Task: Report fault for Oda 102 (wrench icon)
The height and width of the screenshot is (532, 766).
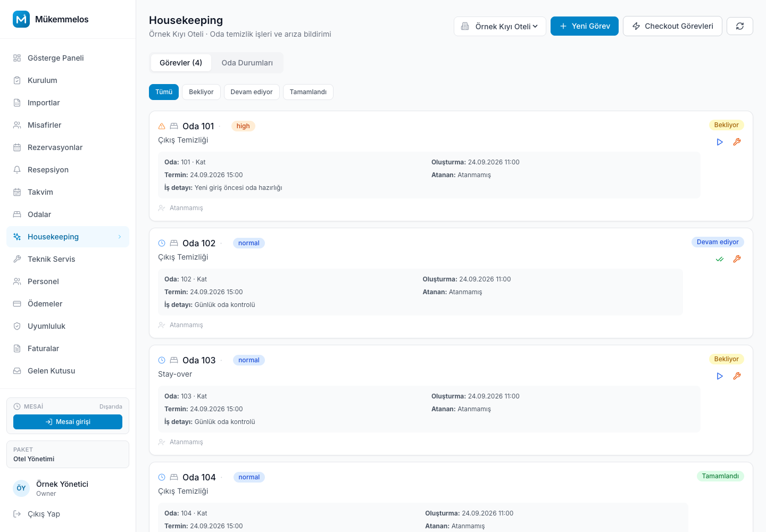Action: 737,259
